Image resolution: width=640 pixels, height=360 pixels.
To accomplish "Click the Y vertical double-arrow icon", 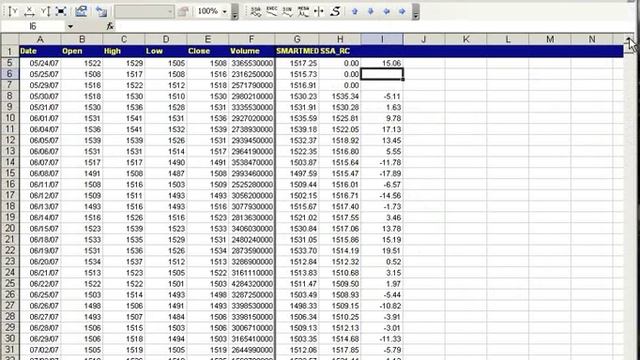I will click(45, 11).
